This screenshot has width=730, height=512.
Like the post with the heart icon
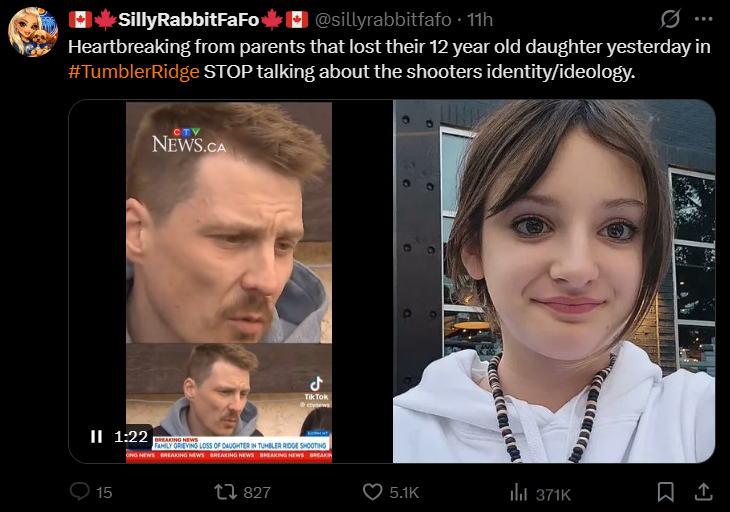pos(372,492)
